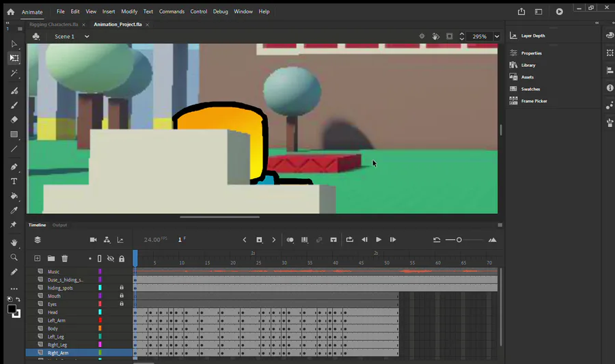This screenshot has height=364, width=615.
Task: Open the workspace switcher icon
Action: (x=538, y=12)
